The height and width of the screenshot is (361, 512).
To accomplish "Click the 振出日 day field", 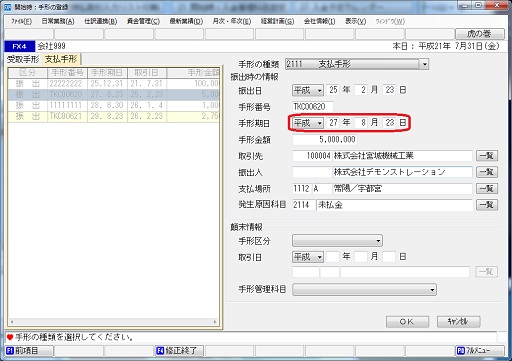I will pyautogui.click(x=389, y=90).
